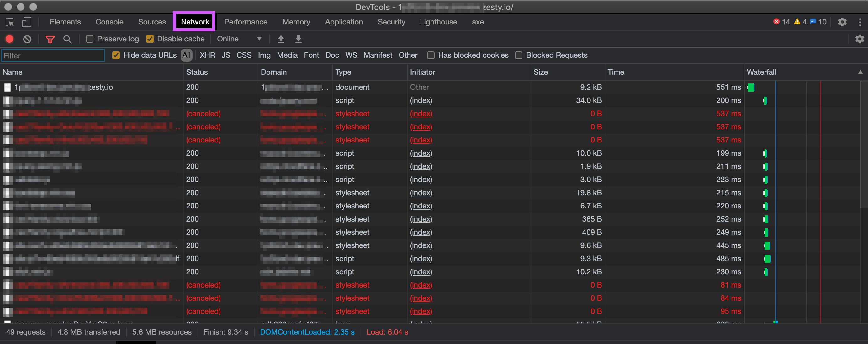Filter requests by Media
This screenshot has height=344, width=868.
click(x=287, y=55)
